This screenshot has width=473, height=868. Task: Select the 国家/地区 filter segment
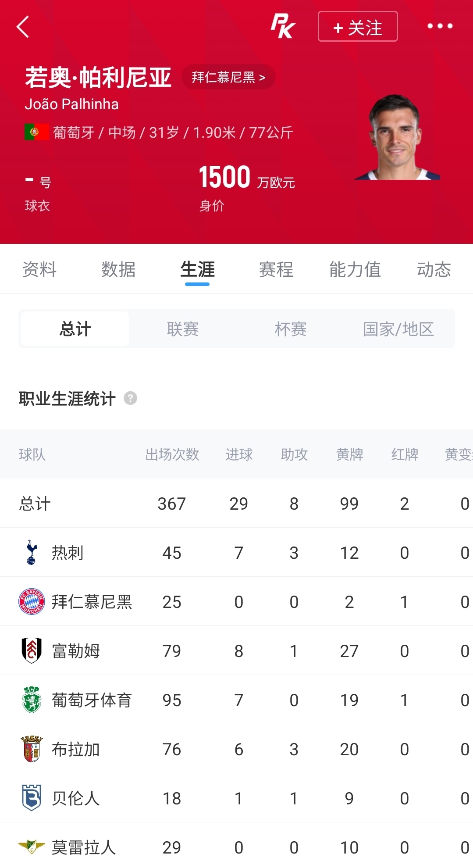point(398,329)
